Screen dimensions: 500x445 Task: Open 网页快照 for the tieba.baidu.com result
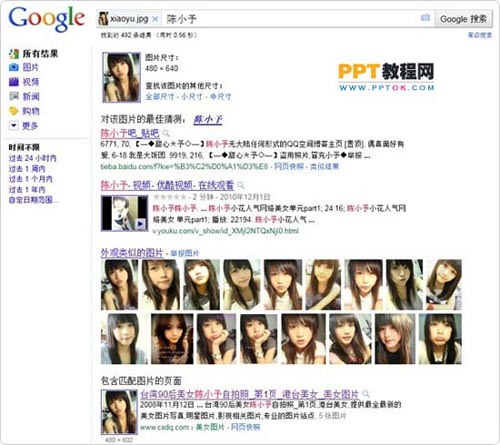tap(289, 166)
